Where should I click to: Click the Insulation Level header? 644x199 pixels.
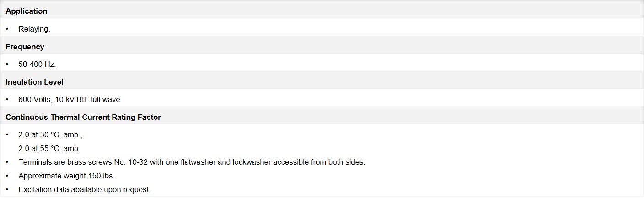tap(34, 82)
